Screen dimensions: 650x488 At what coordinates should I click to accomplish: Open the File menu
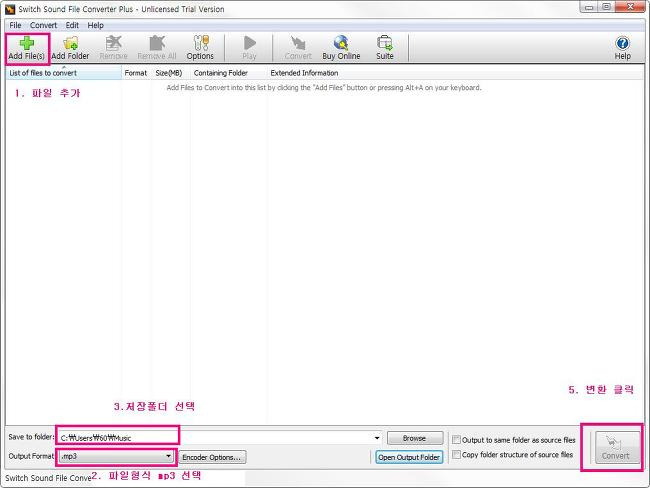click(x=15, y=25)
